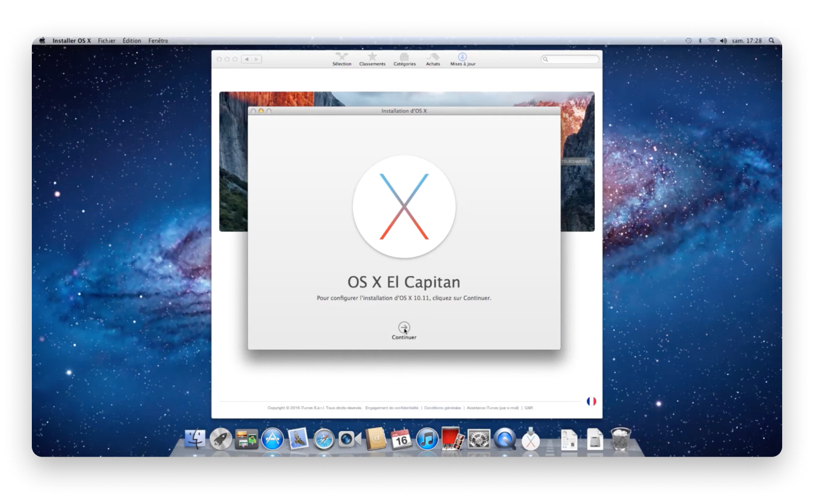Open the Apple menu
Screen dimensions: 814x504
pos(42,41)
